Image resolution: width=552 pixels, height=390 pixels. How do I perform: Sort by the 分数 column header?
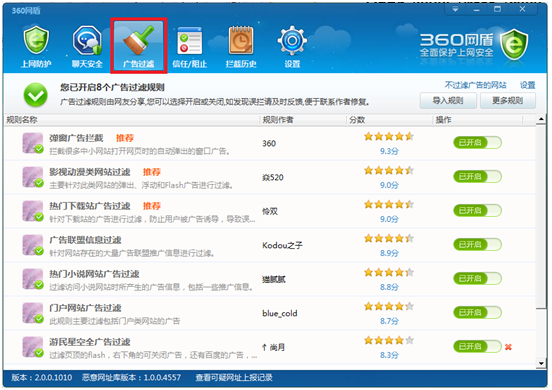389,120
